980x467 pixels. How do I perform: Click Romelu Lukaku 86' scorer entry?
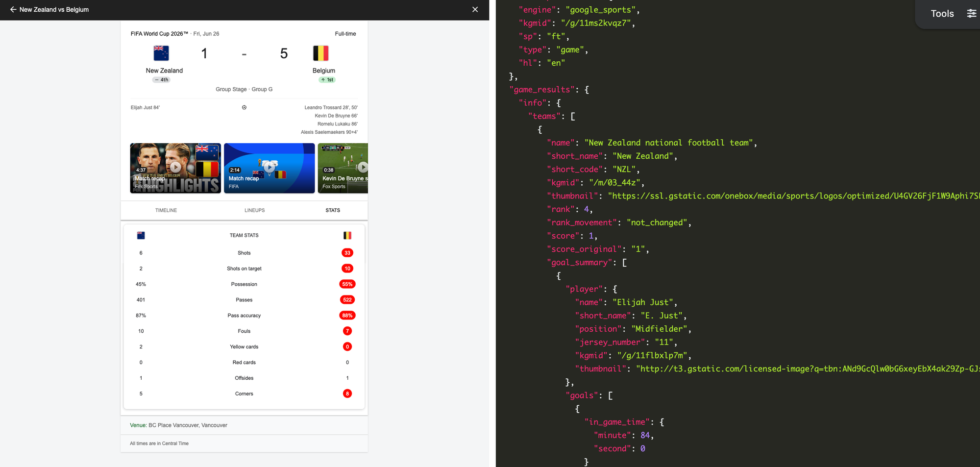338,124
